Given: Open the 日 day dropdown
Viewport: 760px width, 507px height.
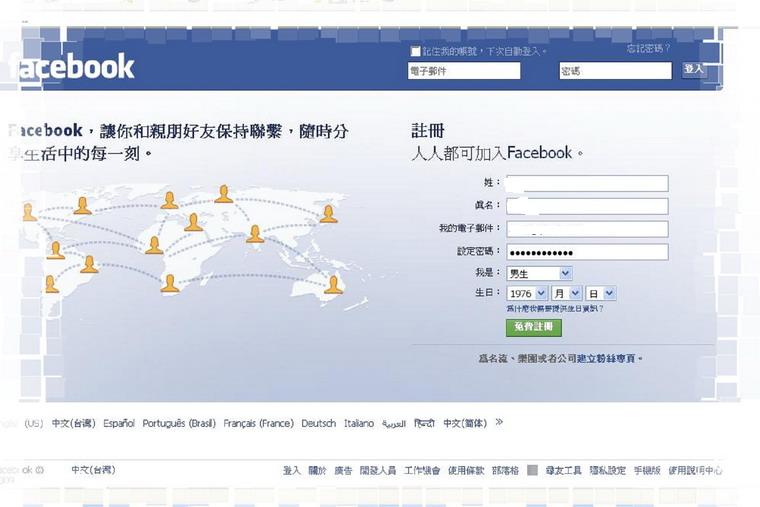Looking at the screenshot, I should click(601, 293).
